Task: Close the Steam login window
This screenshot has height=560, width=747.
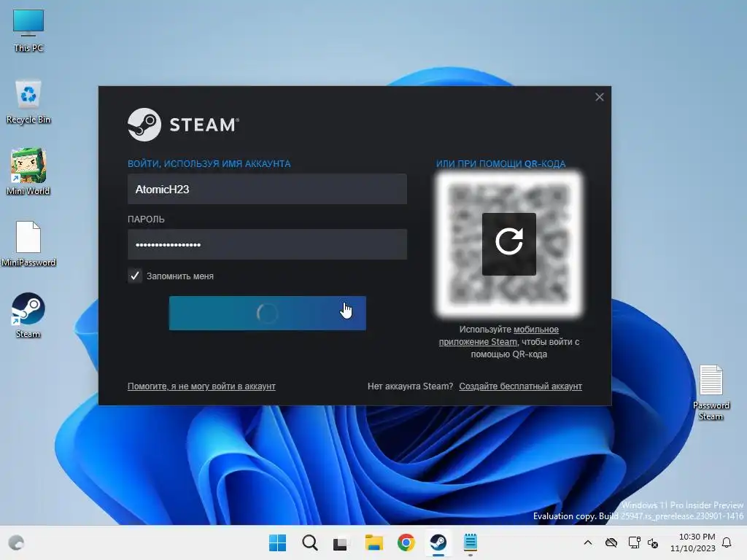Action: (600, 97)
